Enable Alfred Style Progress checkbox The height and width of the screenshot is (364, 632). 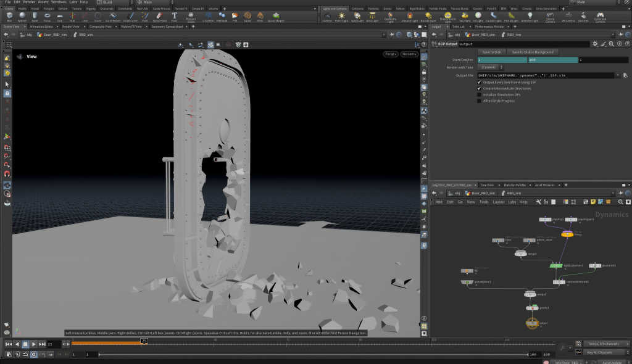tap(479, 101)
